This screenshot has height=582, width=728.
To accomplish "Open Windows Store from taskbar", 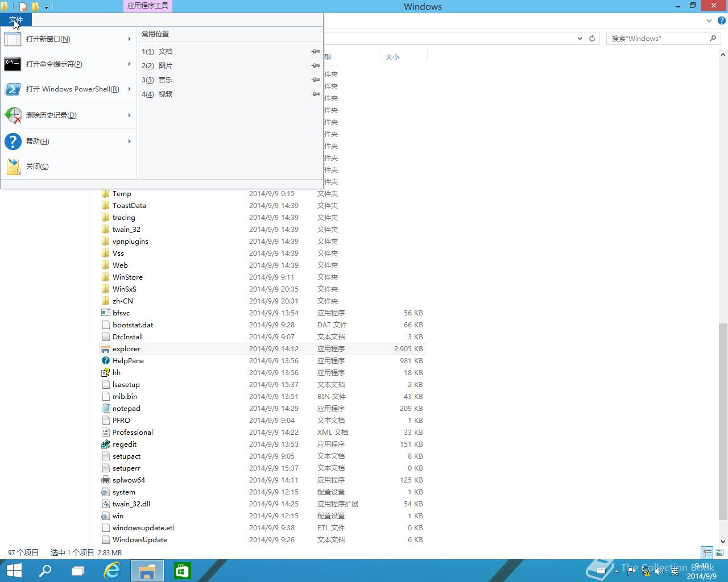I will click(182, 571).
